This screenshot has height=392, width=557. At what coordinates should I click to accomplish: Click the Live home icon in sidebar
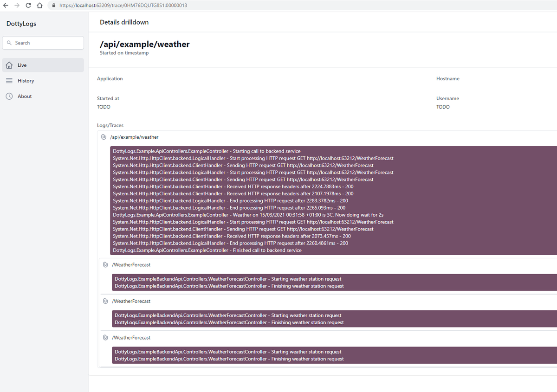[x=9, y=65]
